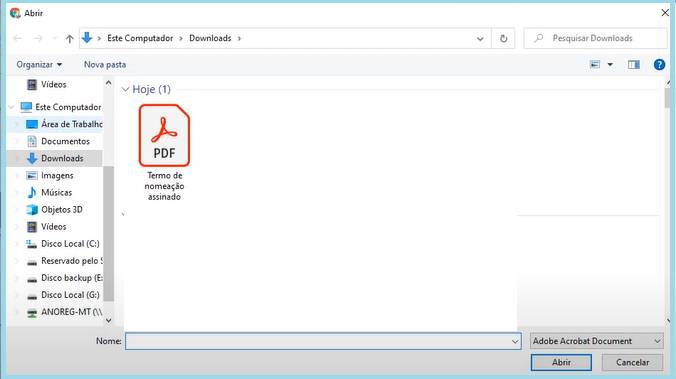Image resolution: width=676 pixels, height=379 pixels.
Task: Refresh the Downloads folder view
Action: pyautogui.click(x=503, y=38)
